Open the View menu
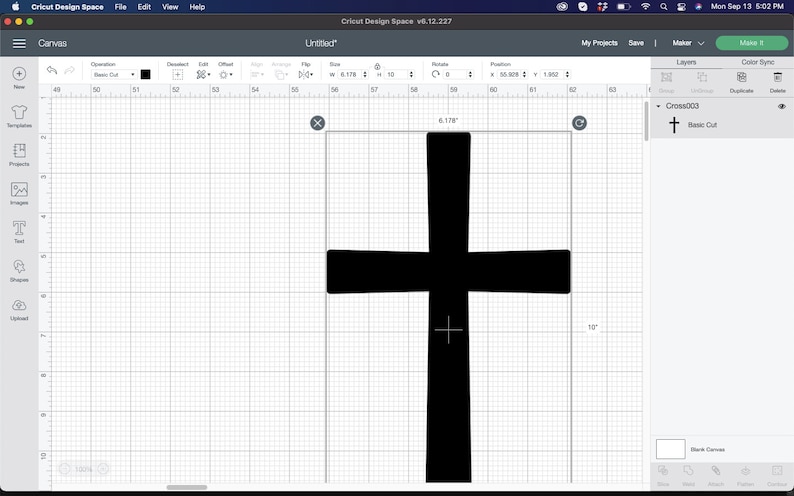This screenshot has height=496, width=794. [x=170, y=7]
